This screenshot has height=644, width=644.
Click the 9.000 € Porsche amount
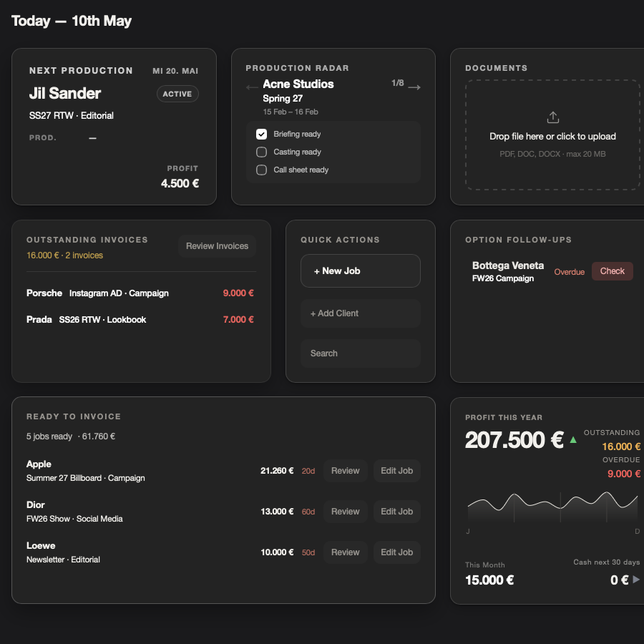[238, 293]
